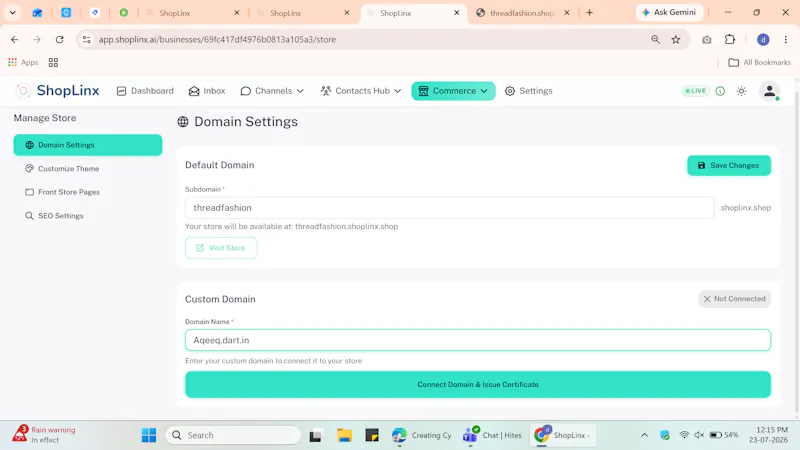The height and width of the screenshot is (450, 800).
Task: Show hidden system tray icons
Action: 644,435
